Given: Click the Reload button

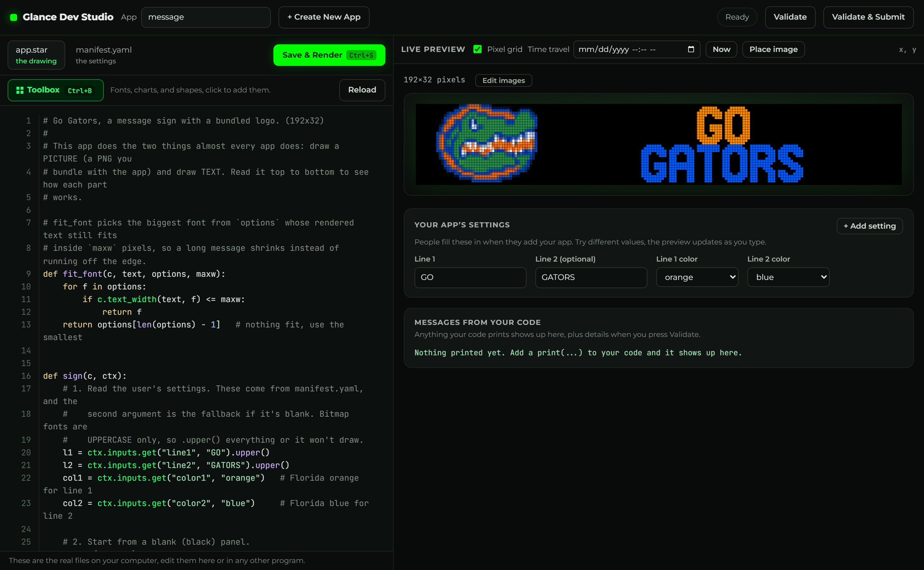Looking at the screenshot, I should (362, 90).
